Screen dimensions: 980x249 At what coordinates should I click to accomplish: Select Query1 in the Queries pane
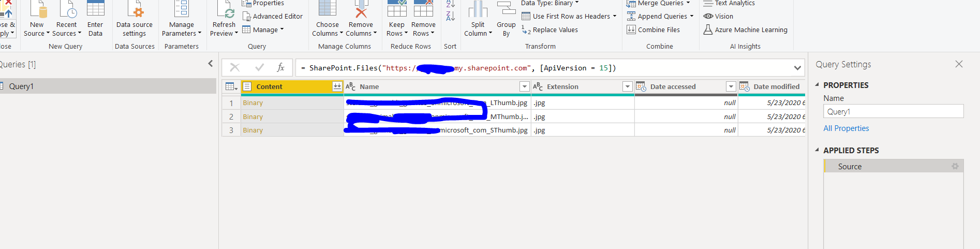(x=108, y=86)
